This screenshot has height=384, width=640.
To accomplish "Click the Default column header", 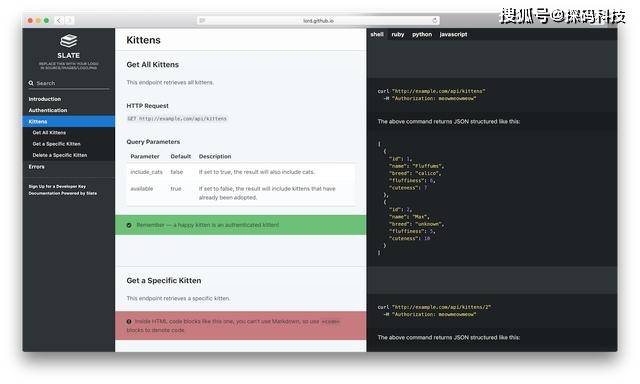I will 180,156.
